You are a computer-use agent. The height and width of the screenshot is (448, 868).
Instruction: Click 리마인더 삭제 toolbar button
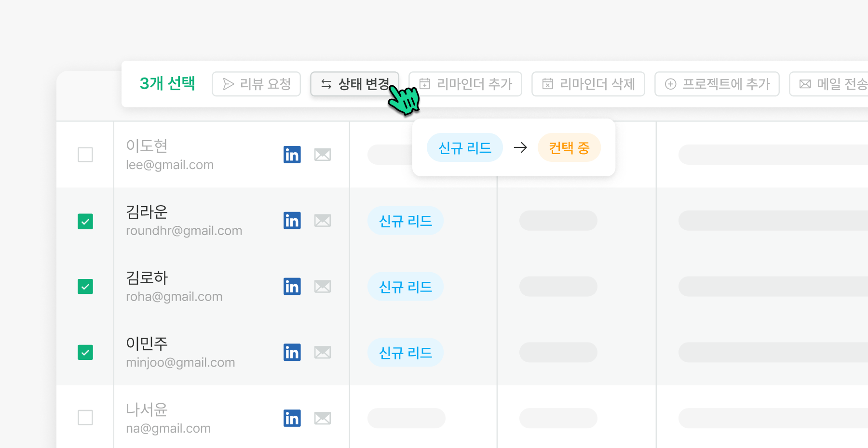tap(588, 84)
